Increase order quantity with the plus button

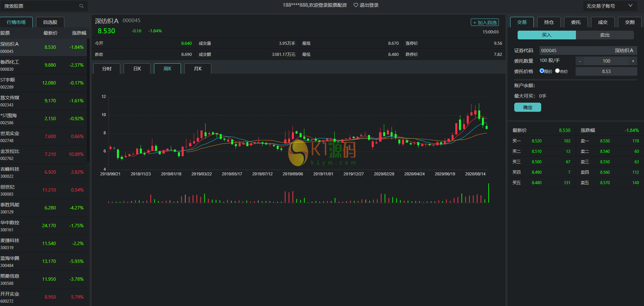633,61
